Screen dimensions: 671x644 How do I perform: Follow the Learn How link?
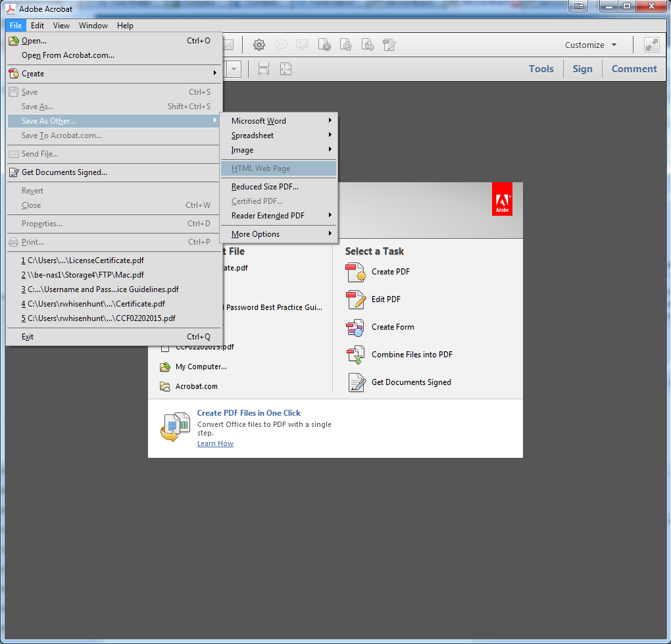[x=215, y=443]
